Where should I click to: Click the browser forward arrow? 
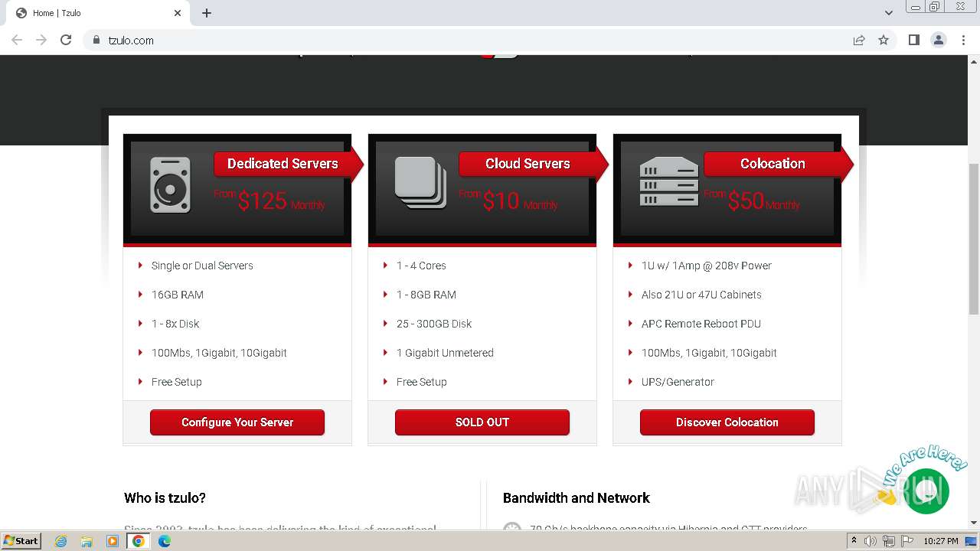[x=41, y=40]
